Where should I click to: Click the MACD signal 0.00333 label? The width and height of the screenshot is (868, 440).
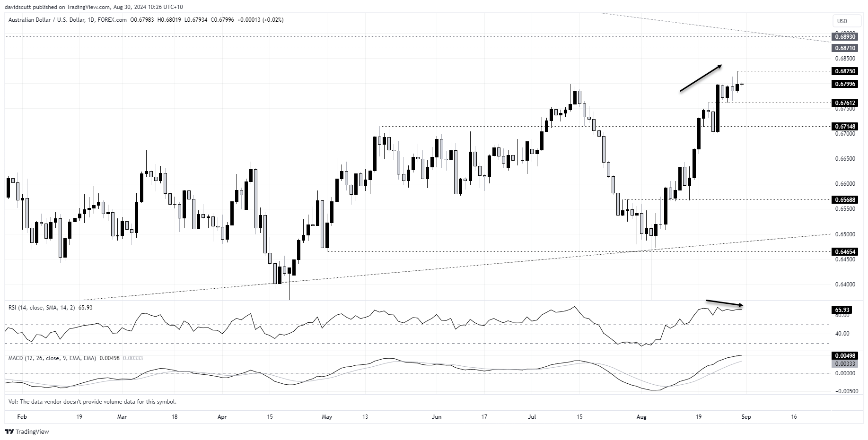coord(845,363)
